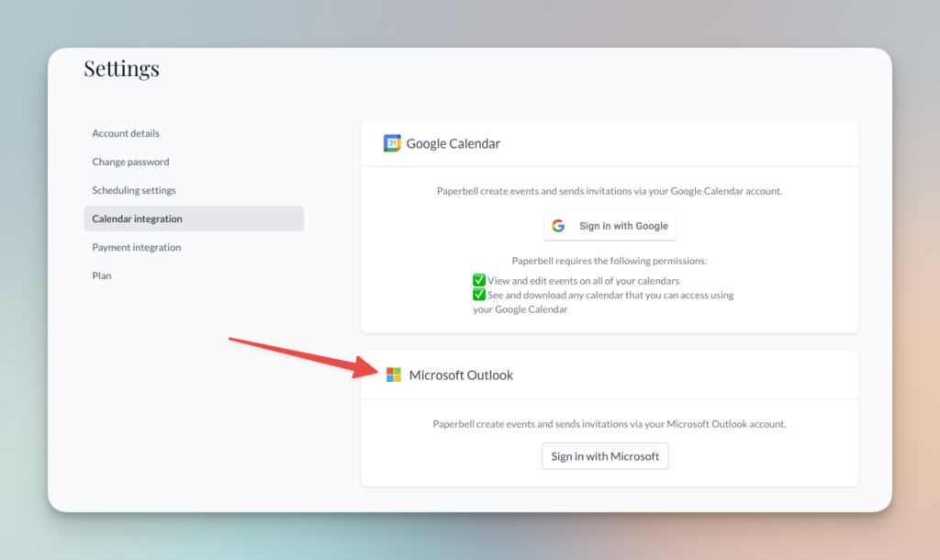Go to Change password section
This screenshot has width=940, height=560.
click(130, 162)
